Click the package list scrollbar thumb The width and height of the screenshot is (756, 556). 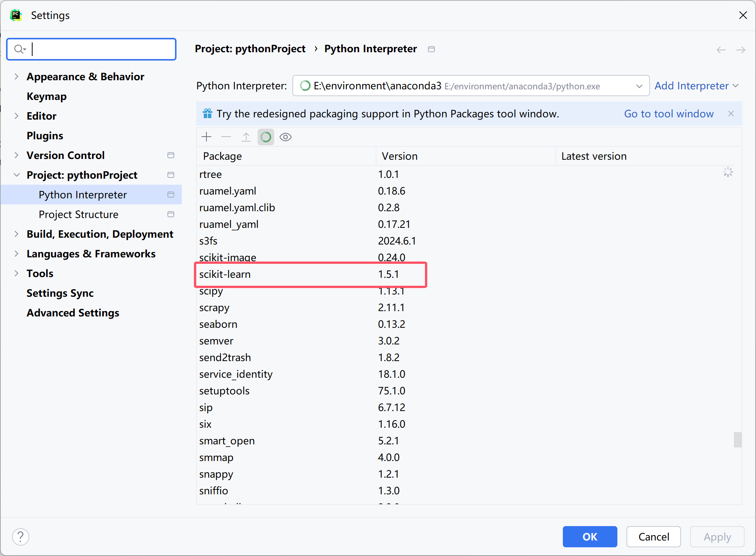tap(737, 440)
